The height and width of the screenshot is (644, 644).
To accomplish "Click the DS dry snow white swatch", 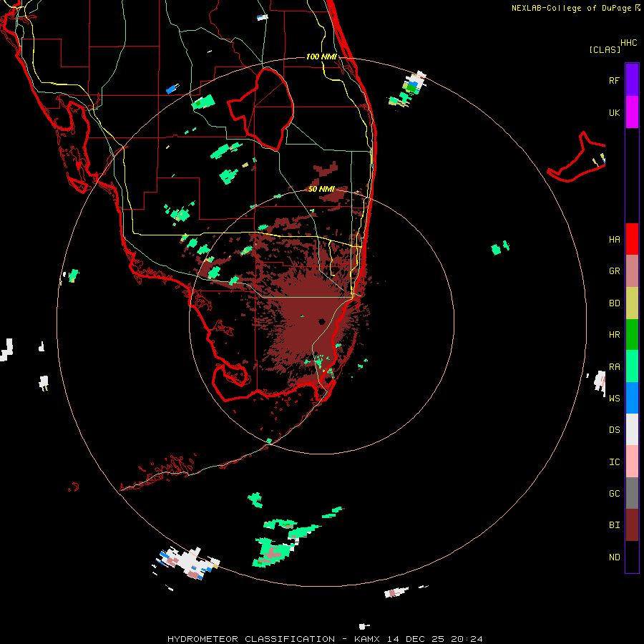I will point(632,429).
